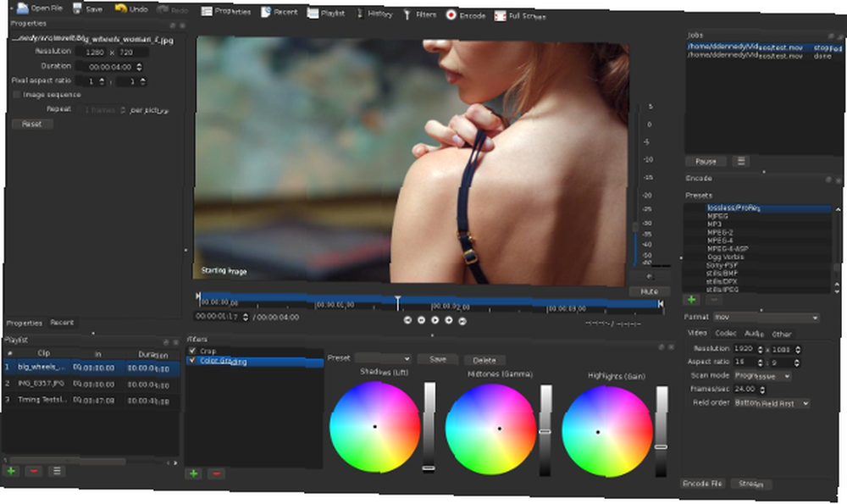847x504 pixels.
Task: Open the playlist menu icon
Action: [x=57, y=472]
